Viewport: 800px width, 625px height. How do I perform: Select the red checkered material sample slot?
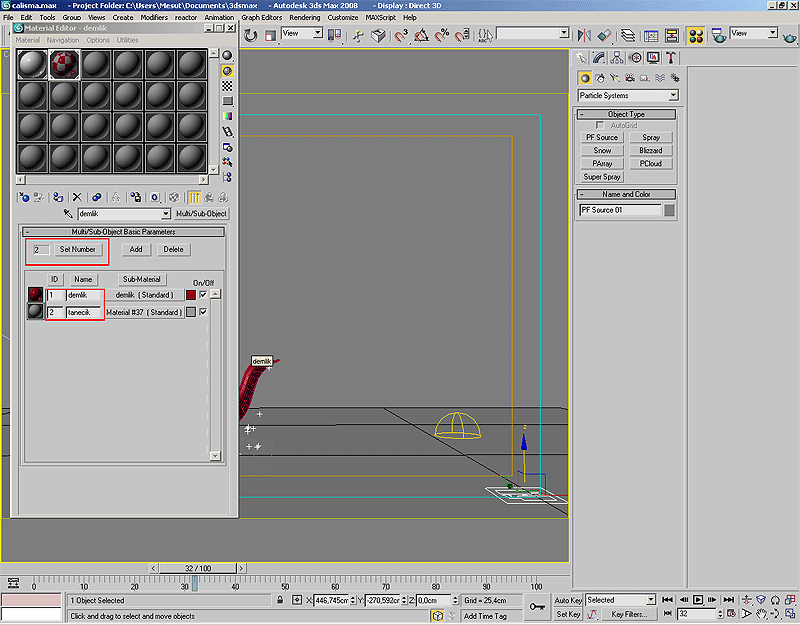point(63,64)
